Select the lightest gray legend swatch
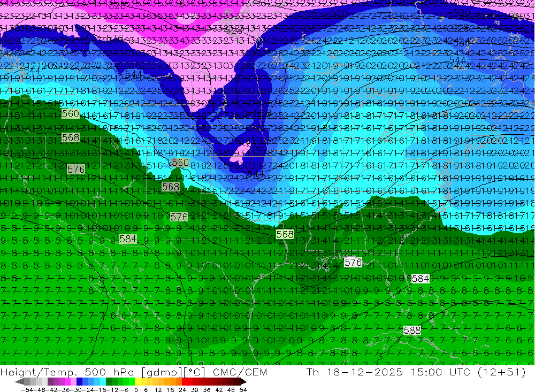 click(44, 382)
